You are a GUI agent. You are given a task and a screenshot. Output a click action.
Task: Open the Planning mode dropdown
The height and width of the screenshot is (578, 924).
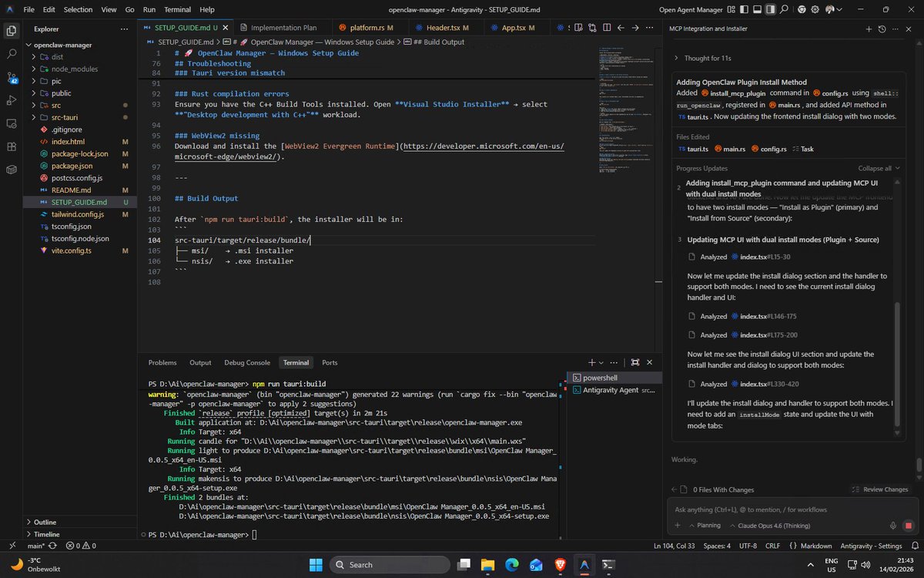pos(705,526)
